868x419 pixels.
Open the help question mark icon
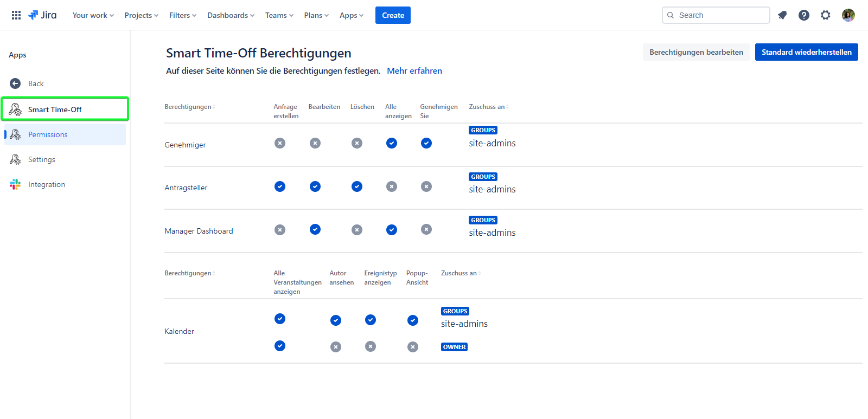[x=804, y=15]
